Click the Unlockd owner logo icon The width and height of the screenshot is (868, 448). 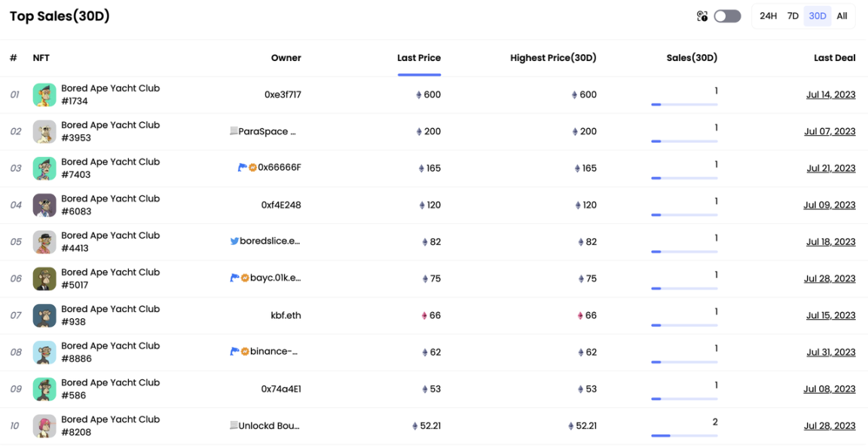234,425
